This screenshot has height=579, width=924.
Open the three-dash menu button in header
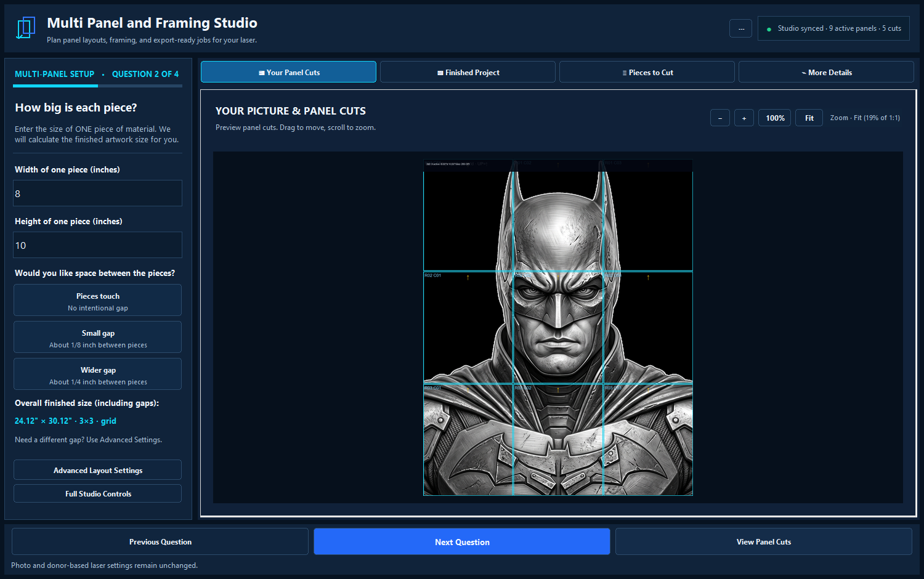[741, 28]
